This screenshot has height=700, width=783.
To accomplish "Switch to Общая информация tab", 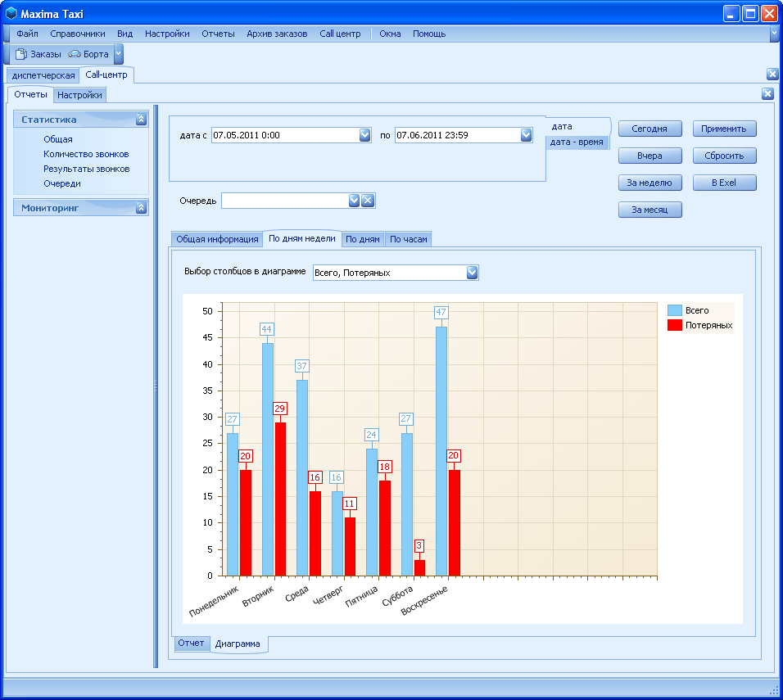I will coord(217,239).
